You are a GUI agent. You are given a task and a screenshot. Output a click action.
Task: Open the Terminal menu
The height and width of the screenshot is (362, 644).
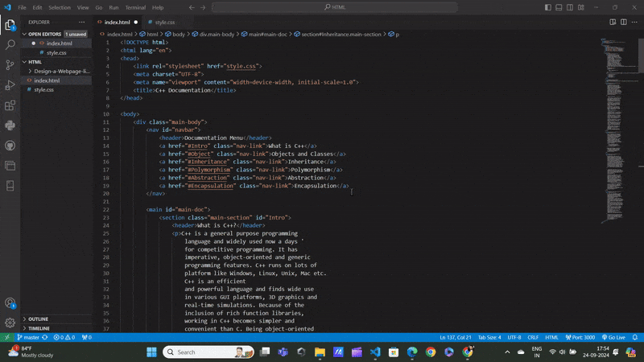pyautogui.click(x=135, y=7)
